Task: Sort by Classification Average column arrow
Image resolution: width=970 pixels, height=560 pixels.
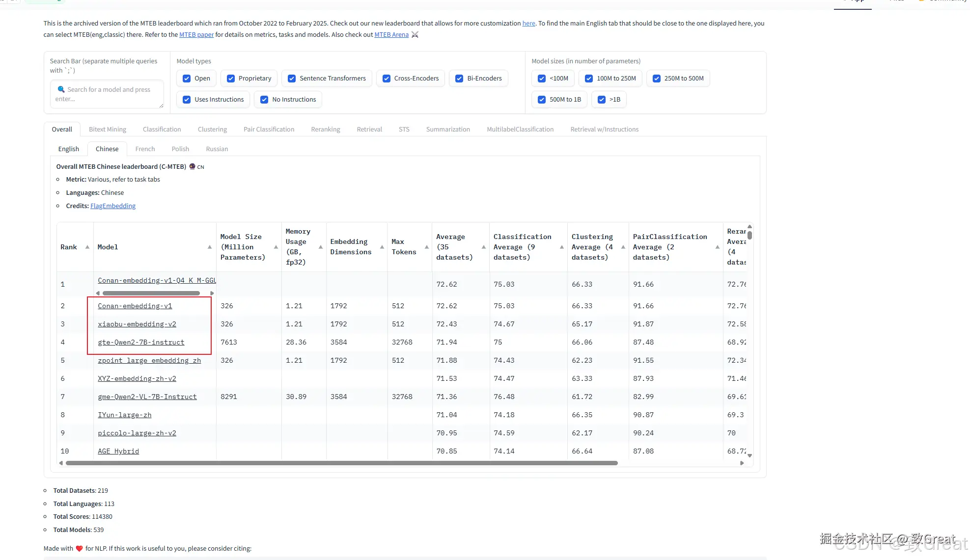Action: click(561, 247)
